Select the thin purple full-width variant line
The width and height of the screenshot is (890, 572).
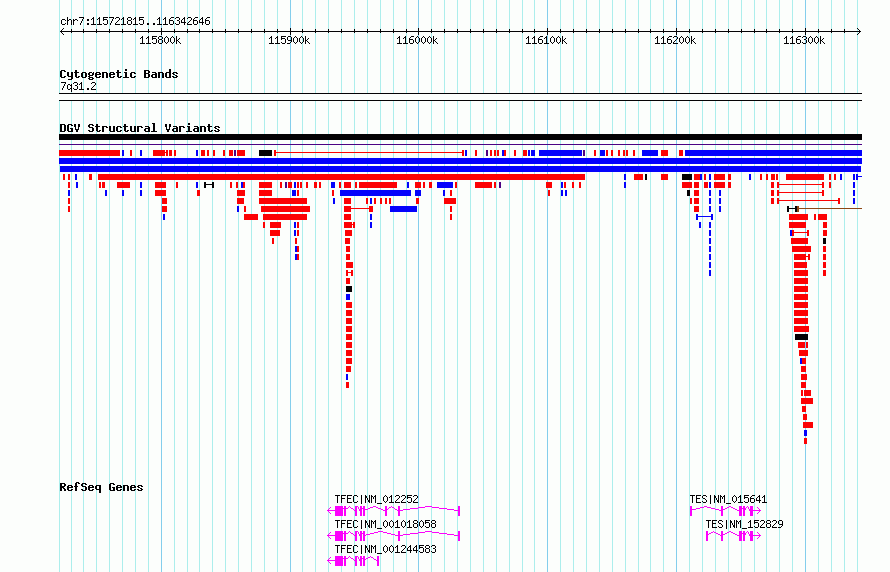tap(460, 145)
